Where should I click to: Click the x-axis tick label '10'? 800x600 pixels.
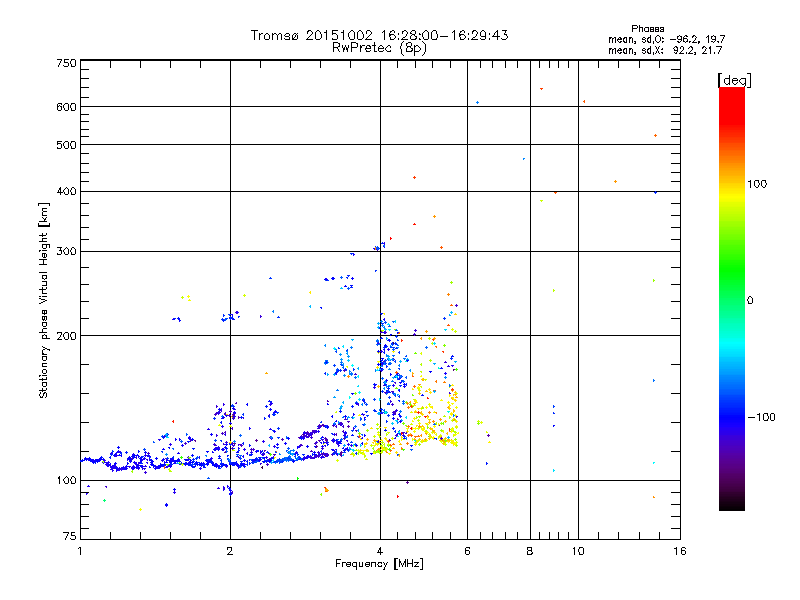coord(578,551)
